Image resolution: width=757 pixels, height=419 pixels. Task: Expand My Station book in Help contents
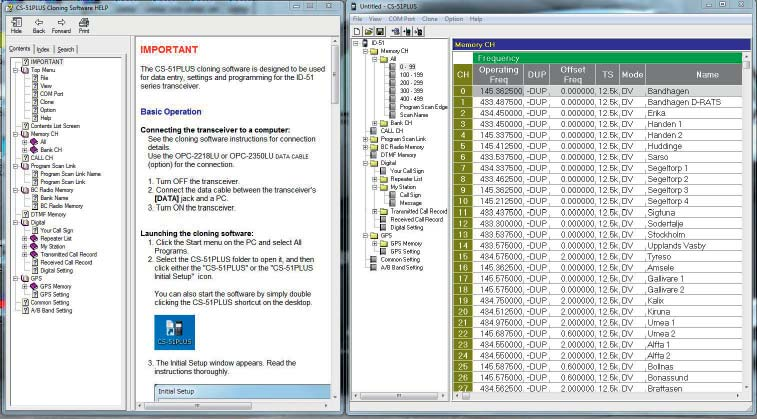[x=25, y=247]
